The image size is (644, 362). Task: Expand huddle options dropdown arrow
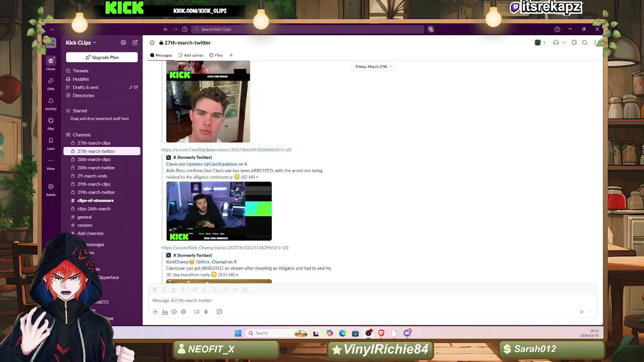(564, 43)
